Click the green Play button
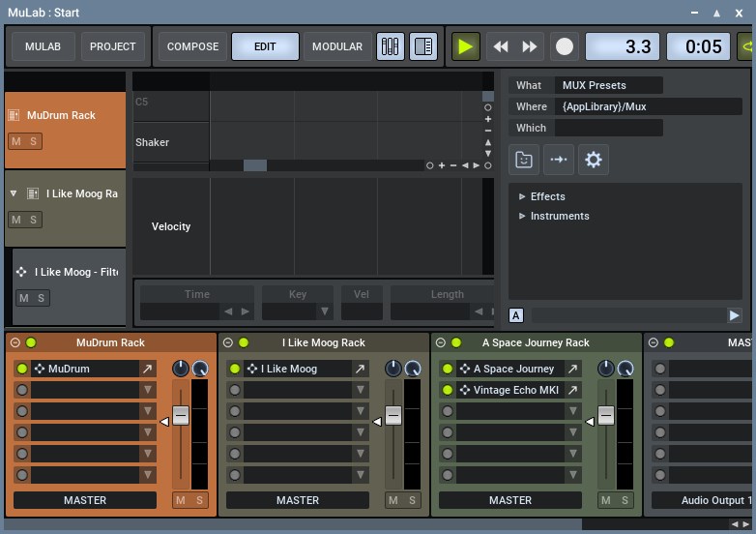The width and height of the screenshot is (756, 534). pyautogui.click(x=466, y=46)
